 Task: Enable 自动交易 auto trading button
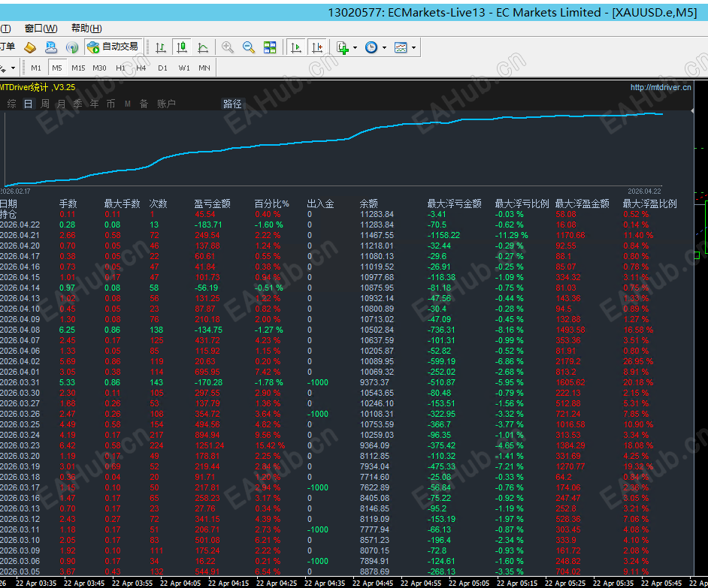[113, 47]
